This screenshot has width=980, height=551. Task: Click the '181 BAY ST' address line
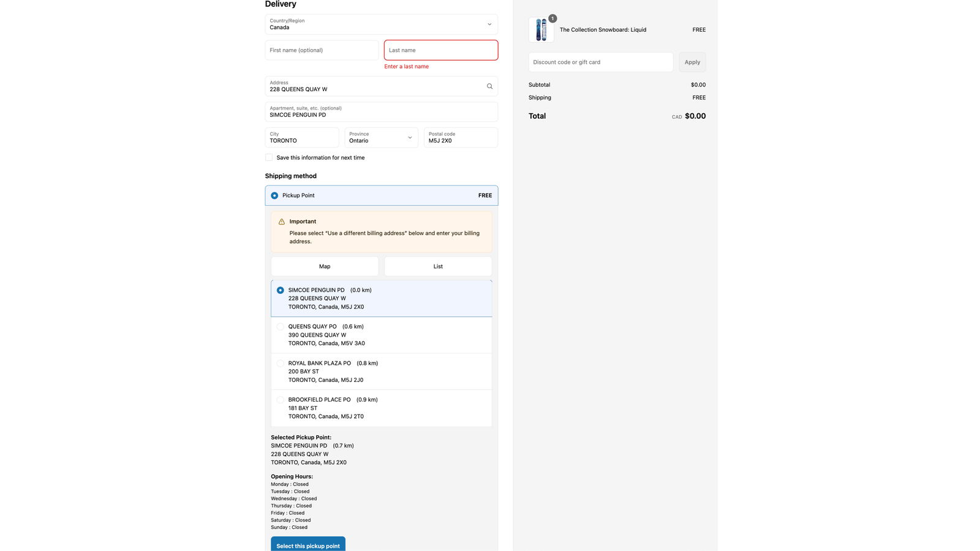303,408
